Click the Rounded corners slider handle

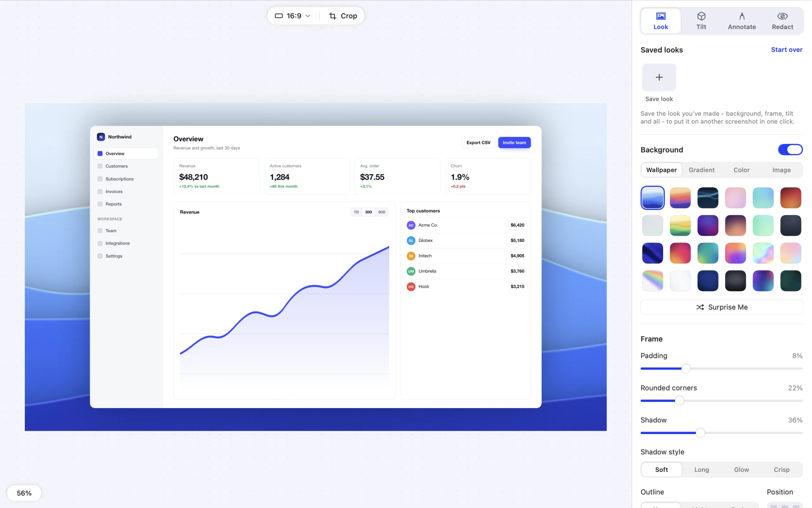[679, 401]
